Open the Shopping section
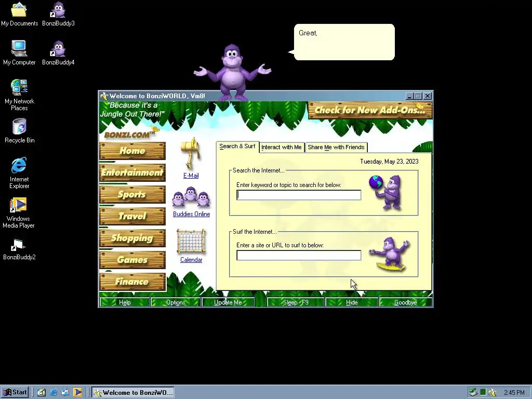 (132, 238)
